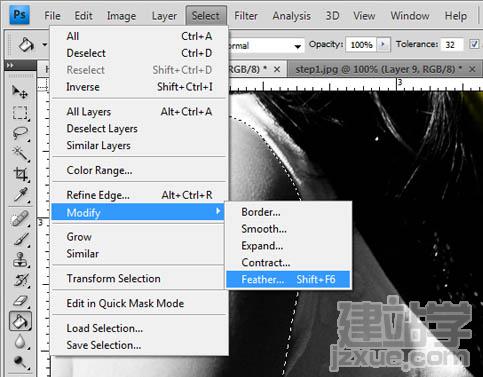
Task: Choose Load Selection menu item
Action: click(139, 328)
